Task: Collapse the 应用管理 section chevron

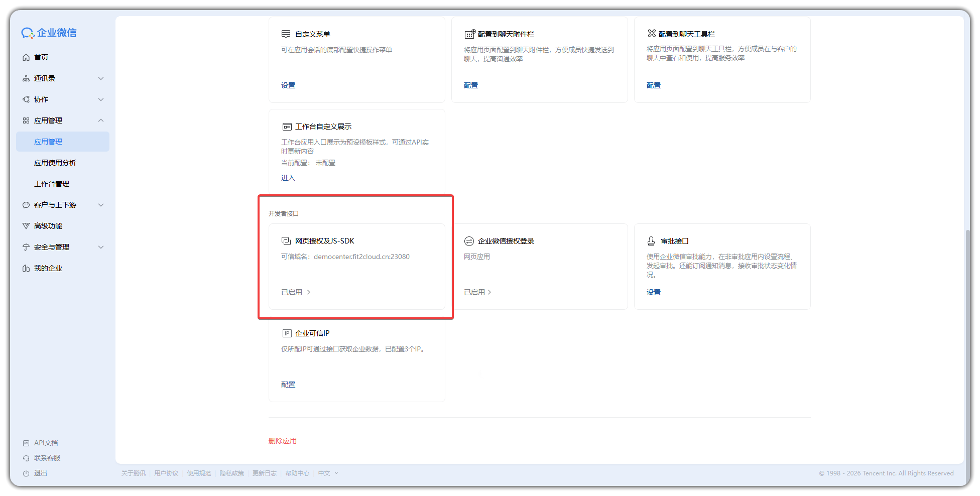Action: [101, 120]
